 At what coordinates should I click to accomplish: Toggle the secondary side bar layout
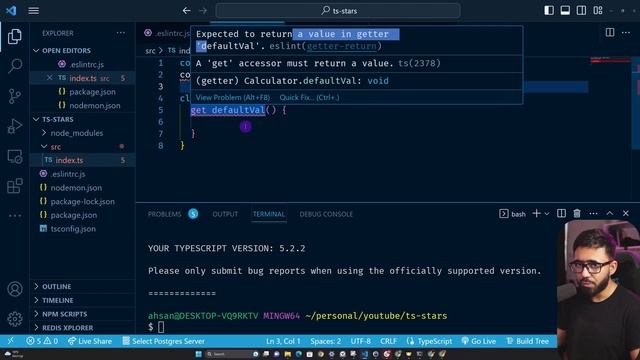581,11
